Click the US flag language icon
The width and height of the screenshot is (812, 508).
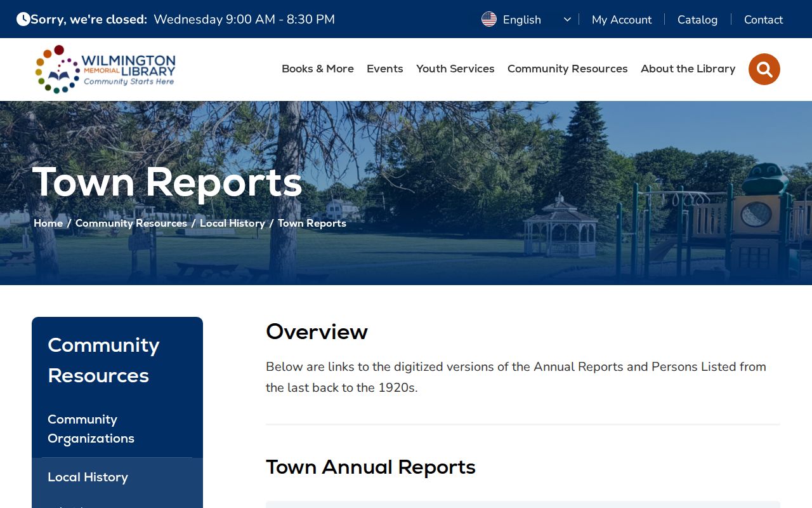489,19
